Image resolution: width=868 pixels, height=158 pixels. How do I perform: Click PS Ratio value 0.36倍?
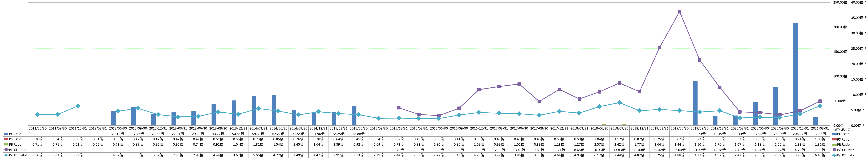pyautogui.click(x=37, y=139)
